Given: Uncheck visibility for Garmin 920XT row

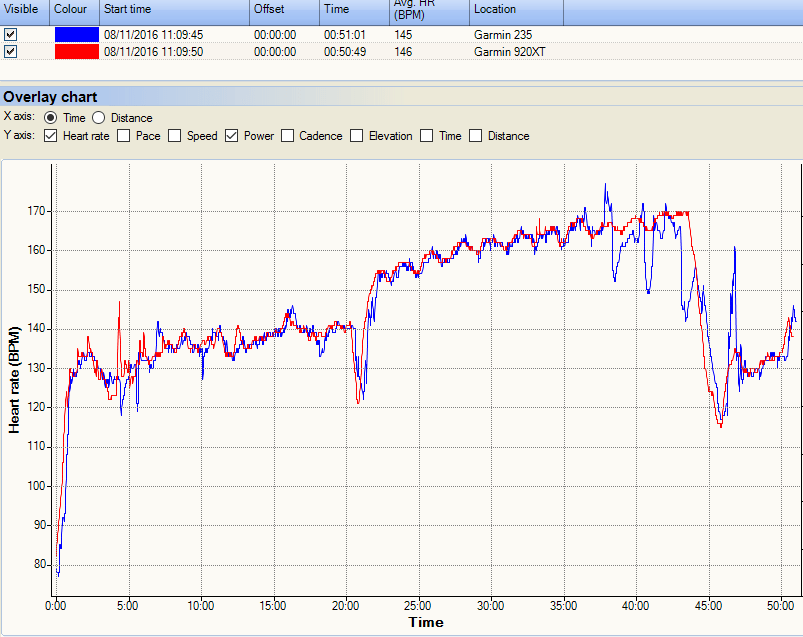Looking at the screenshot, I should 10,52.
